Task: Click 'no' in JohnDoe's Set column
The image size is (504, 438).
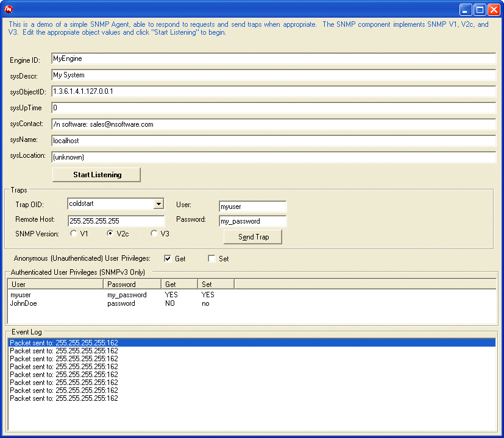Action: 206,303
